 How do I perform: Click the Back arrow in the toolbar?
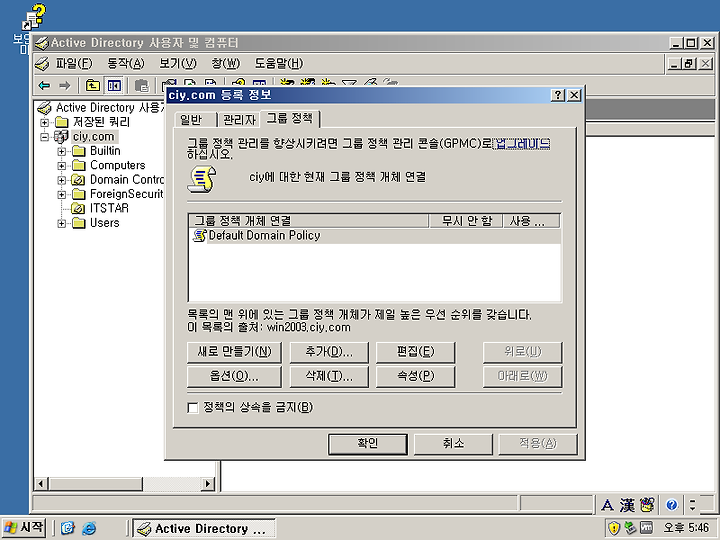point(44,85)
